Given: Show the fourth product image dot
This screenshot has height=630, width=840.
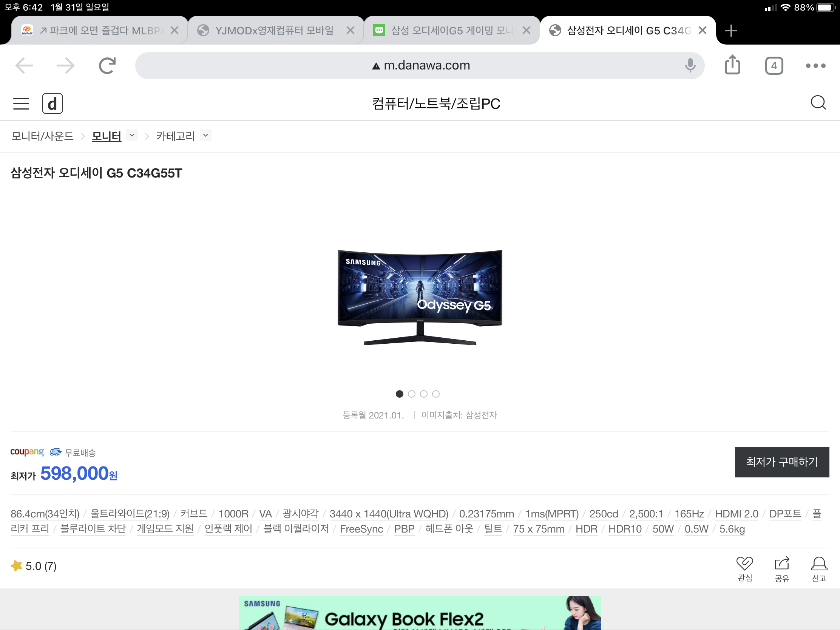Looking at the screenshot, I should coord(435,394).
